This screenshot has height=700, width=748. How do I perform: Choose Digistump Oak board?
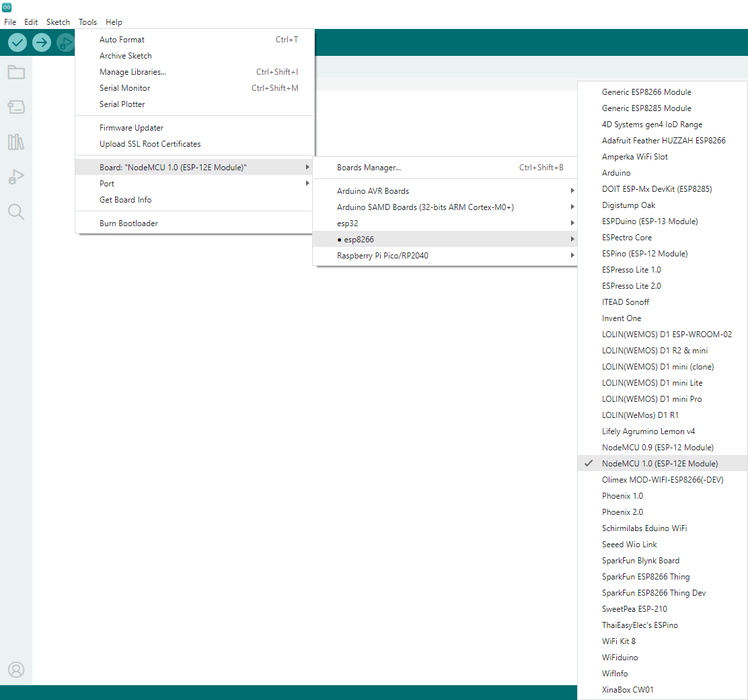[663, 205]
